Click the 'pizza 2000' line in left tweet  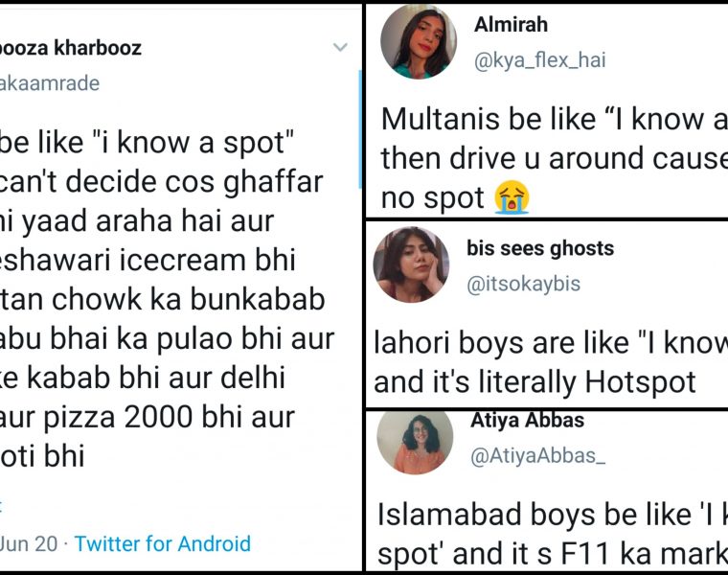pyautogui.click(x=148, y=417)
